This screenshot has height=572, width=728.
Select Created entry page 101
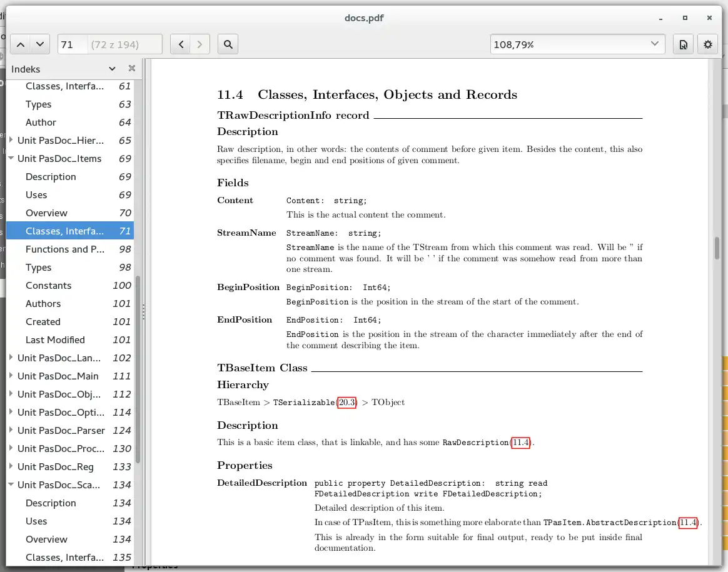tap(70, 322)
